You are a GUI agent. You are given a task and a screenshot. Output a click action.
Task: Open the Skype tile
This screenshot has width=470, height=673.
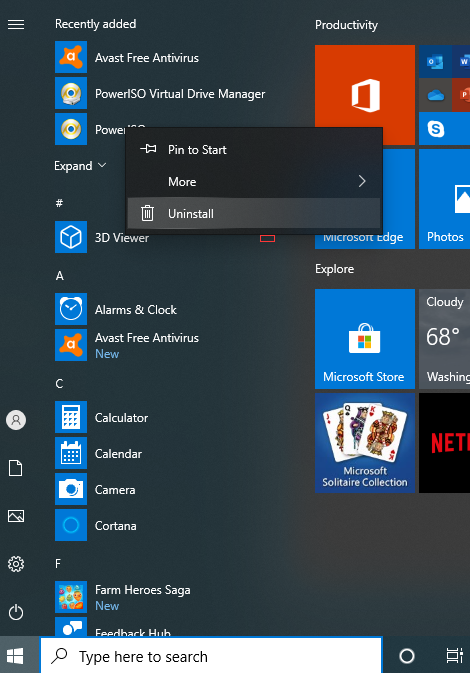(x=444, y=129)
